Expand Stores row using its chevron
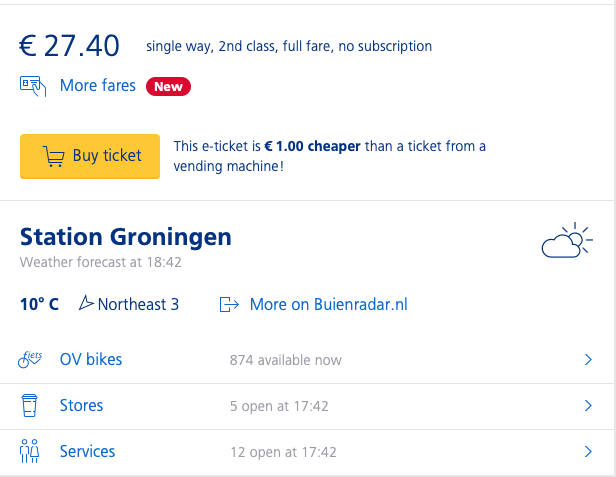 click(x=588, y=406)
